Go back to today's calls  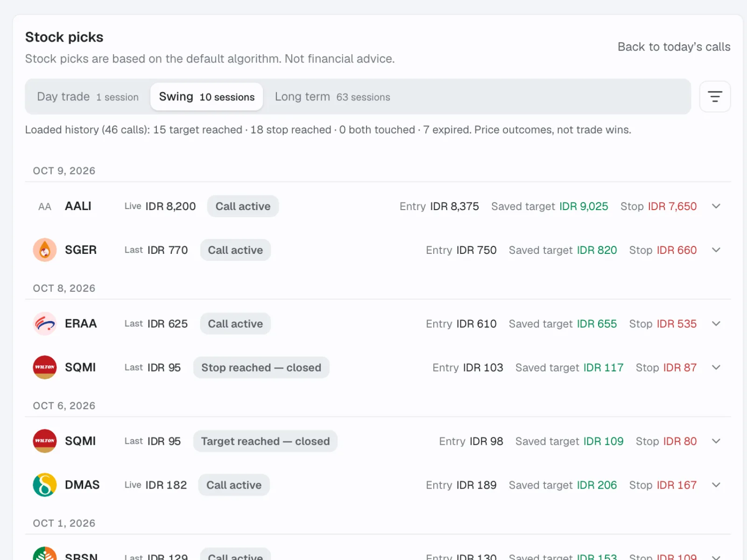click(x=674, y=47)
